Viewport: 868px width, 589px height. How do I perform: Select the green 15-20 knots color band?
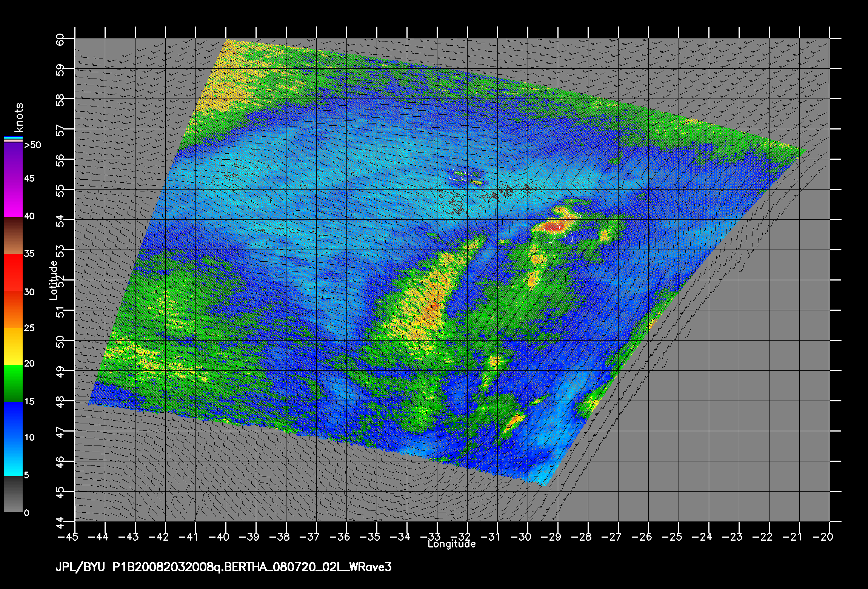(13, 384)
